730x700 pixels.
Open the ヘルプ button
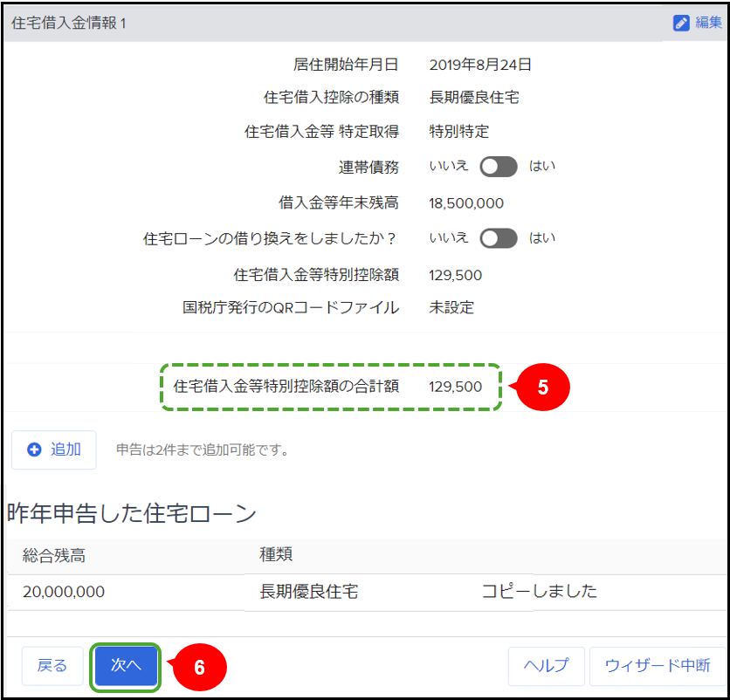click(x=546, y=666)
